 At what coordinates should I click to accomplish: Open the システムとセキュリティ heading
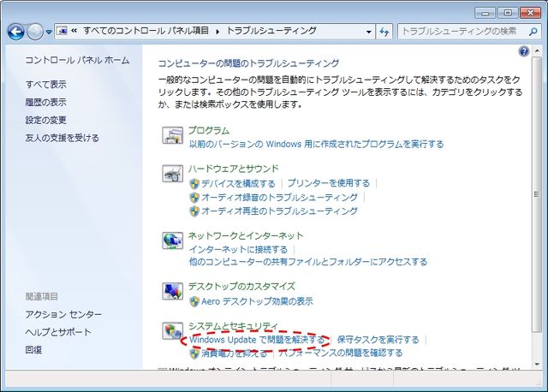233,326
